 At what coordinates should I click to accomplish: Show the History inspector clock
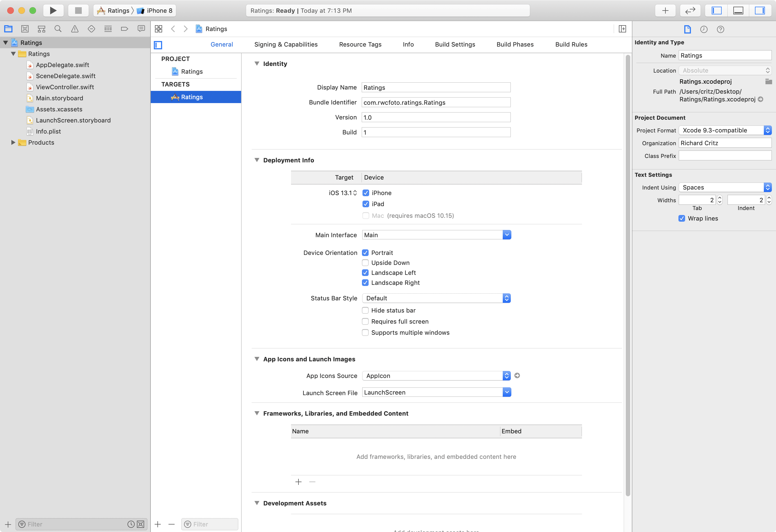point(704,29)
